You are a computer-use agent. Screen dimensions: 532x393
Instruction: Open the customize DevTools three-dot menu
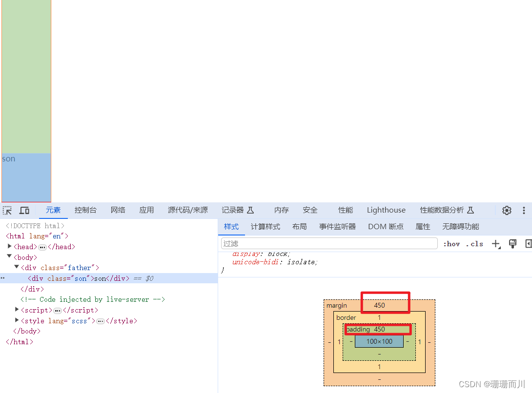(524, 210)
